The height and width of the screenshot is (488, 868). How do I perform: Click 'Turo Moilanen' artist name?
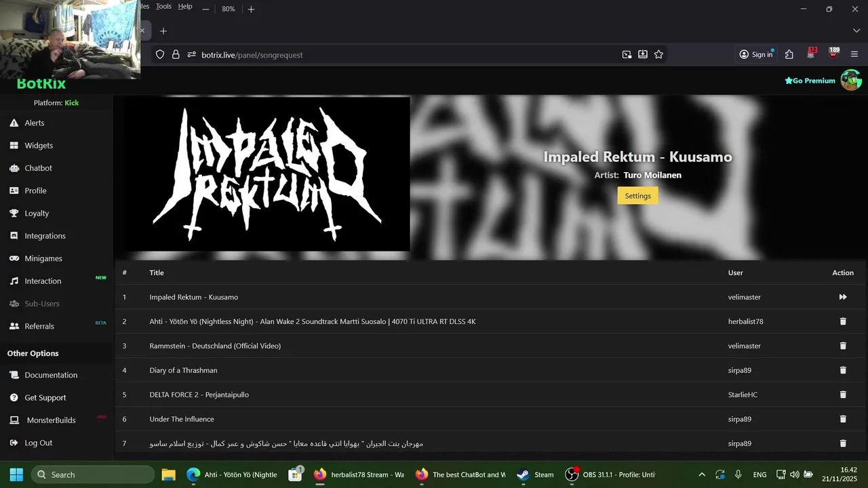click(x=652, y=175)
